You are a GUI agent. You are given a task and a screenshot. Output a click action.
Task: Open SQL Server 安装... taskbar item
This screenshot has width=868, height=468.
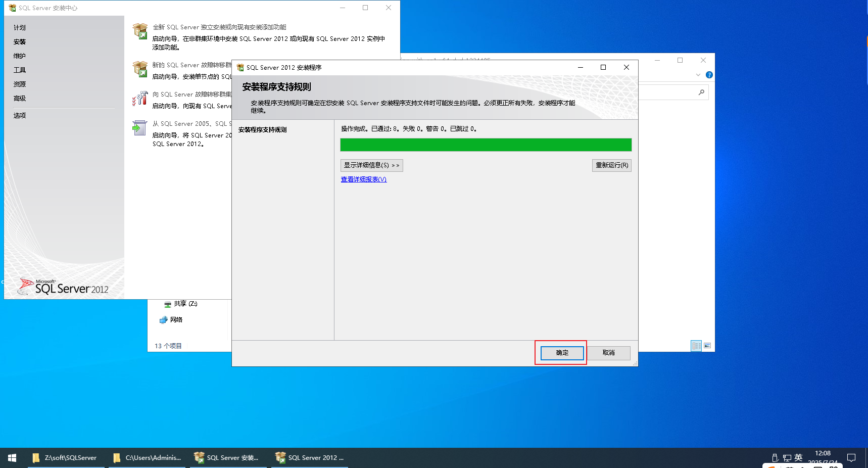(x=228, y=458)
